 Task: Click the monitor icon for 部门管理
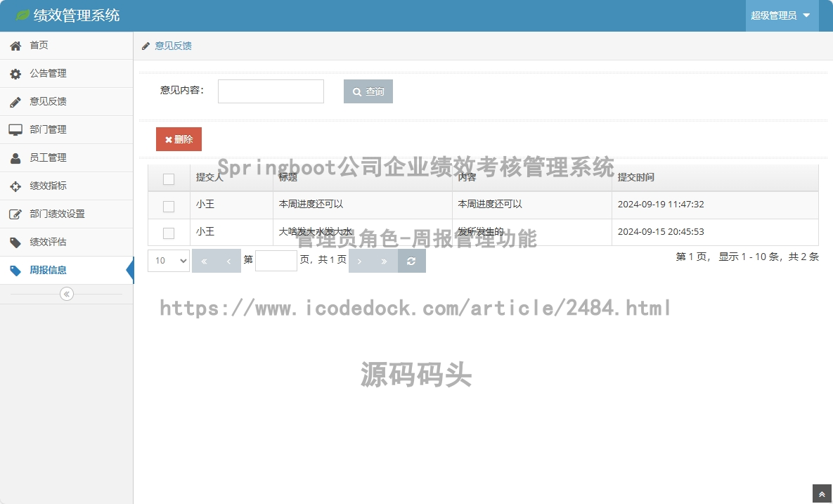[15, 130]
